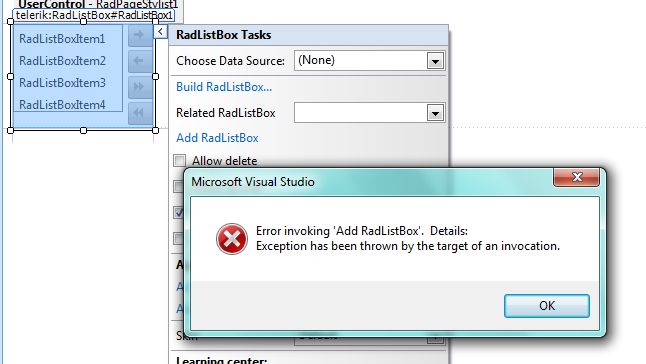646x364 pixels.
Task: Select RadListBoxItem2 in the list
Action: 63,61
